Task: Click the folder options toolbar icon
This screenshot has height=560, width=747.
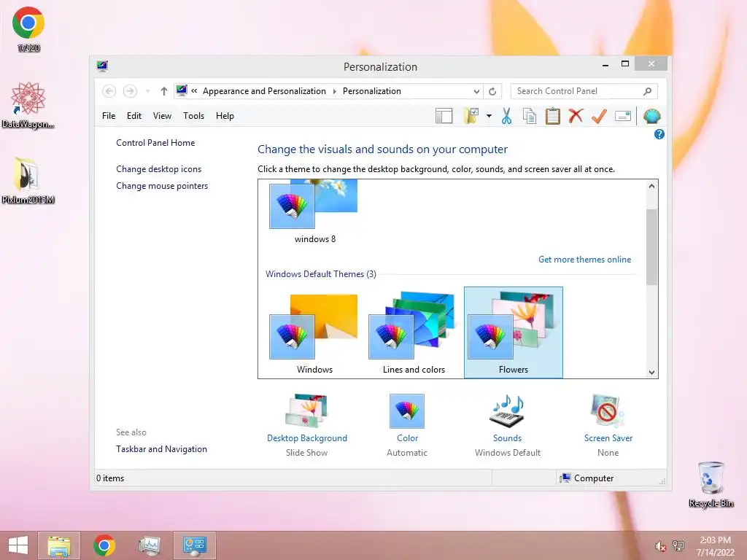Action: 471,116
